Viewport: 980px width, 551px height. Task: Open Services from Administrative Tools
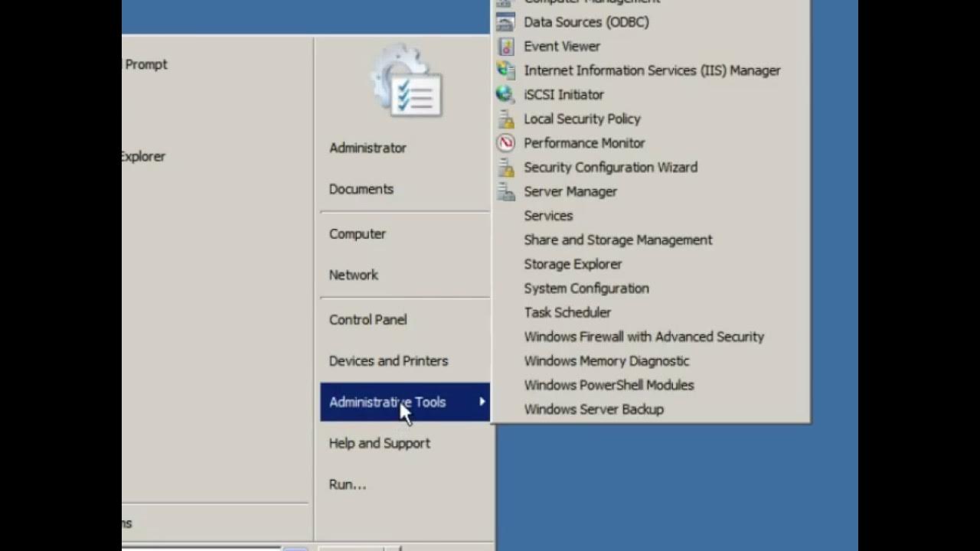pos(548,216)
